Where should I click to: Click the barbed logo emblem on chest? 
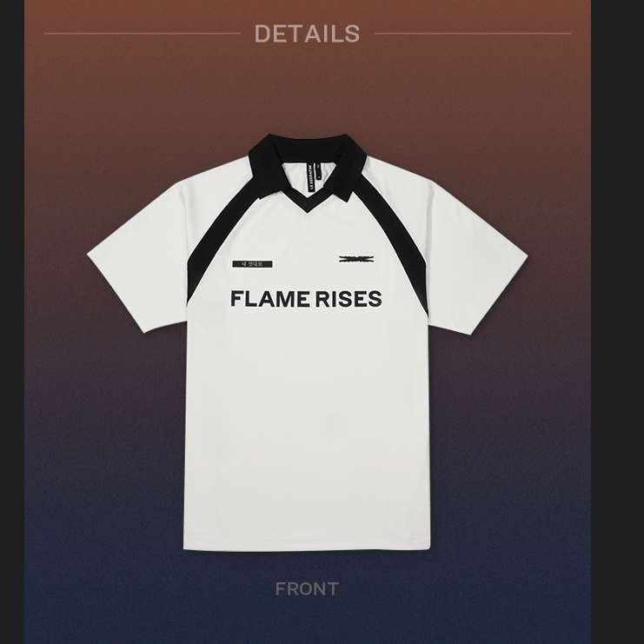coord(356,259)
